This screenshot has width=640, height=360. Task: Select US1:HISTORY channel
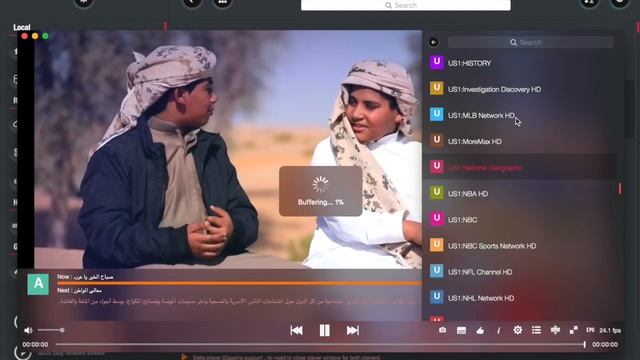pos(519,63)
